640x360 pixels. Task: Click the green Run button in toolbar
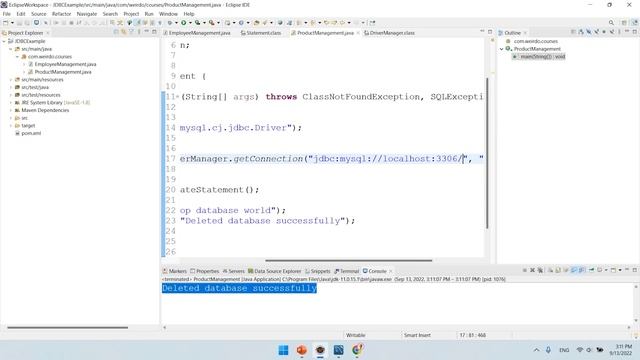tap(184, 22)
